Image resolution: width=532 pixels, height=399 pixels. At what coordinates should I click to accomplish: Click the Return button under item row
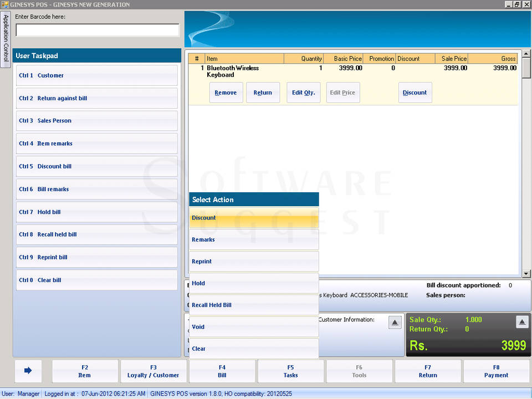tap(263, 93)
